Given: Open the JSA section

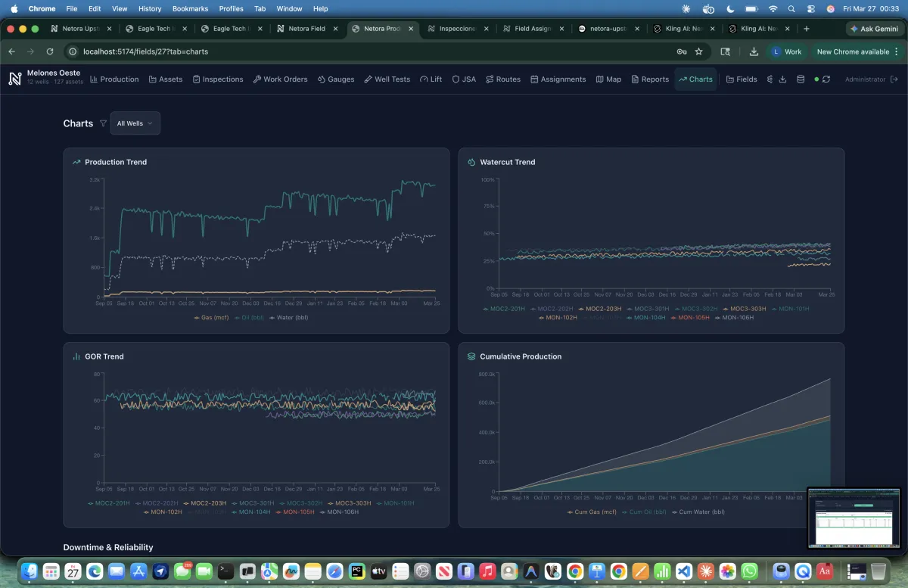Looking at the screenshot, I should (x=463, y=79).
